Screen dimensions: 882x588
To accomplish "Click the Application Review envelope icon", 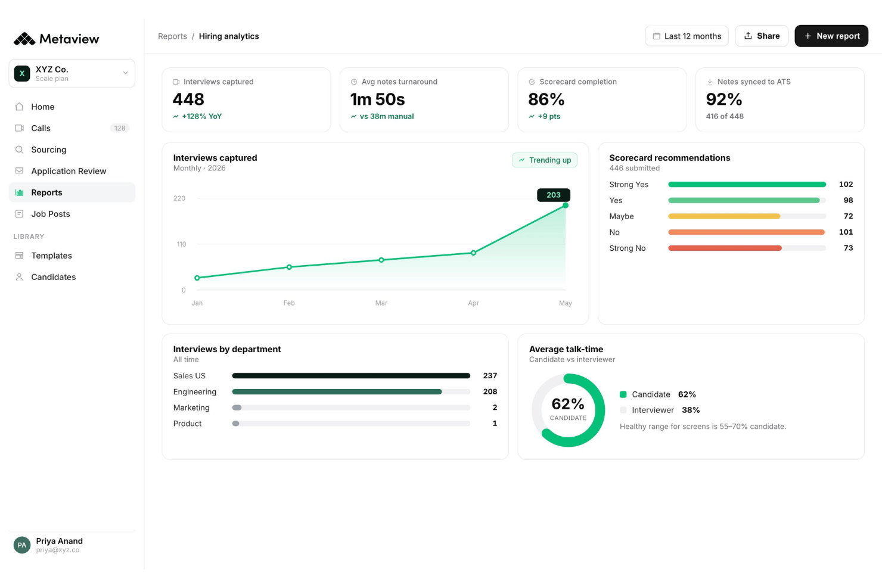I will [x=19, y=171].
